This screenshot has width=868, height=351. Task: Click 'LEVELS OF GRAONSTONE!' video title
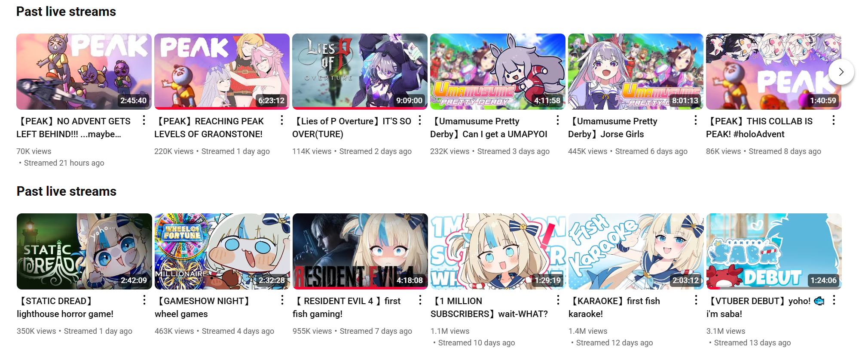pyautogui.click(x=208, y=134)
